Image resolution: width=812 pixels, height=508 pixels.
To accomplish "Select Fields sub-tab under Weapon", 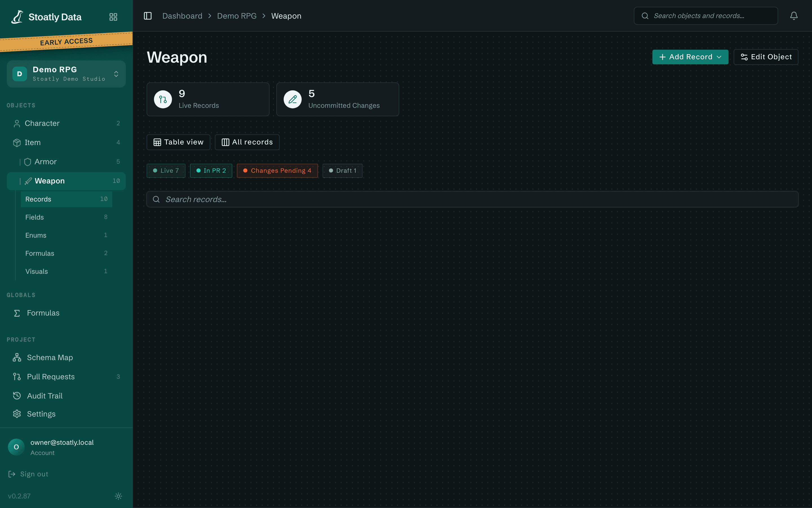I will 67,217.
